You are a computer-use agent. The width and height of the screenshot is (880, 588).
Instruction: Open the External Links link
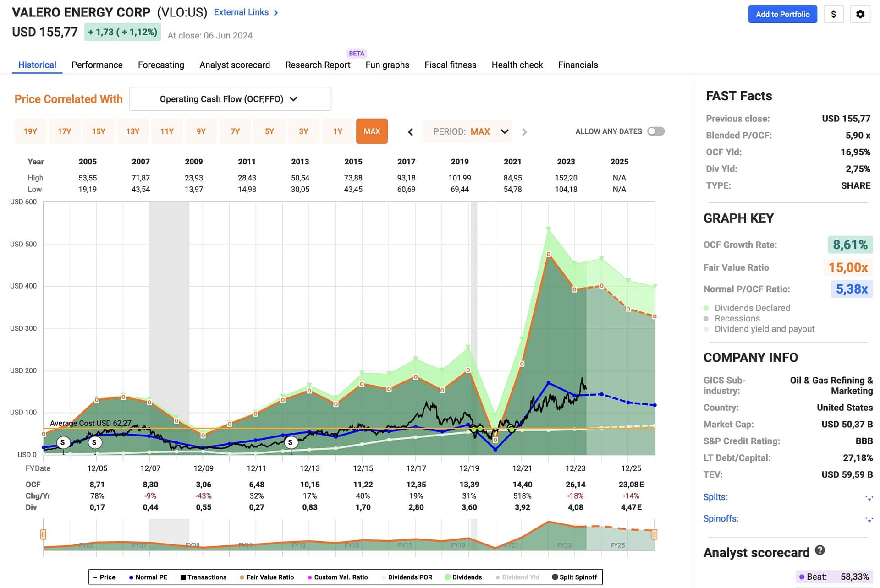[x=241, y=12]
